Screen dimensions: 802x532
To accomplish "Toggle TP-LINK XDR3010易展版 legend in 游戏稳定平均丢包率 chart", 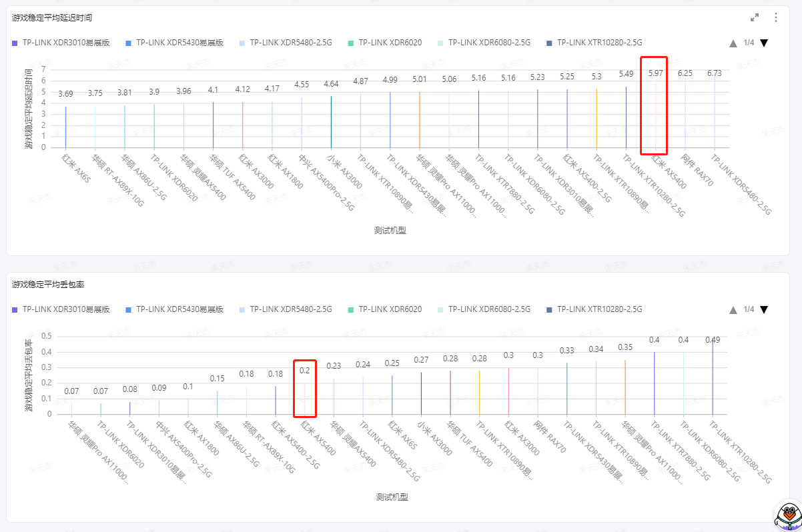I will point(61,309).
